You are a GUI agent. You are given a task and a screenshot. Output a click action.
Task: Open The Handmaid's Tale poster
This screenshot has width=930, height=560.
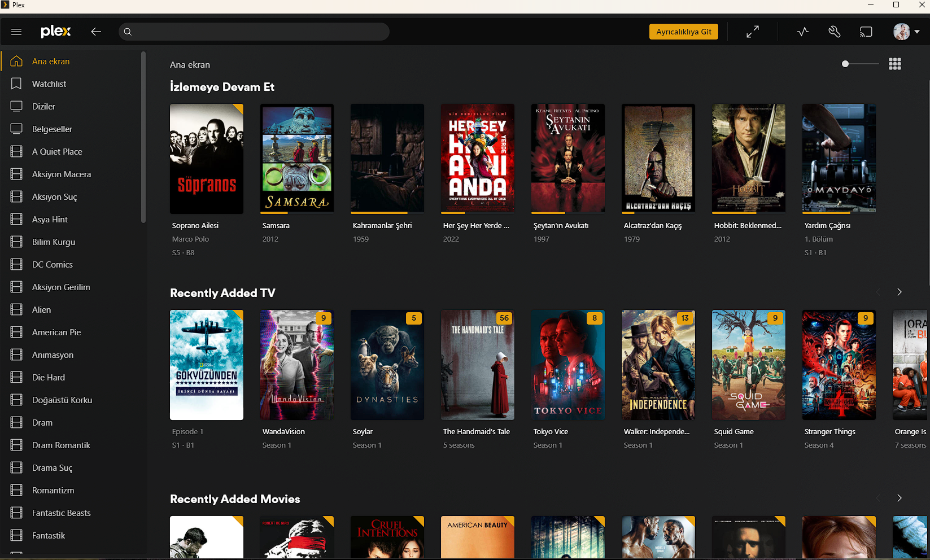coord(478,365)
